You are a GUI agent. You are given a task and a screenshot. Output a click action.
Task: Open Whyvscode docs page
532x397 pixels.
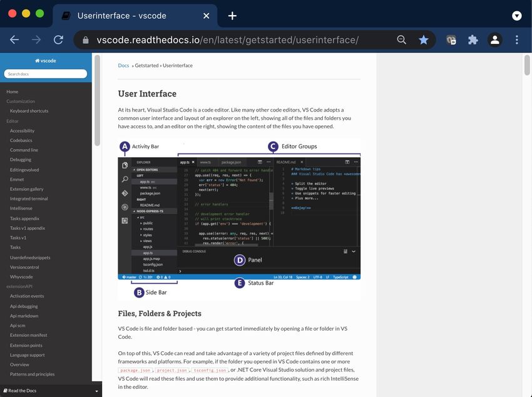[x=21, y=277]
